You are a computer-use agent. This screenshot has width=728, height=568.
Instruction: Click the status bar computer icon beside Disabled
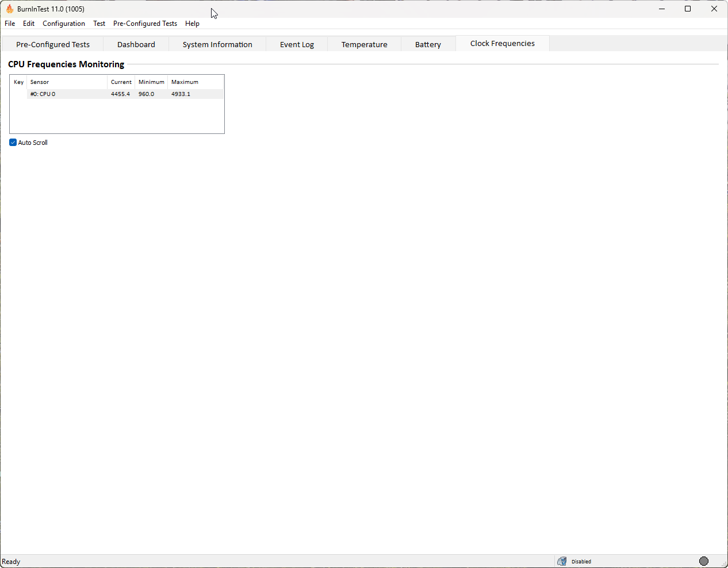[562, 561]
